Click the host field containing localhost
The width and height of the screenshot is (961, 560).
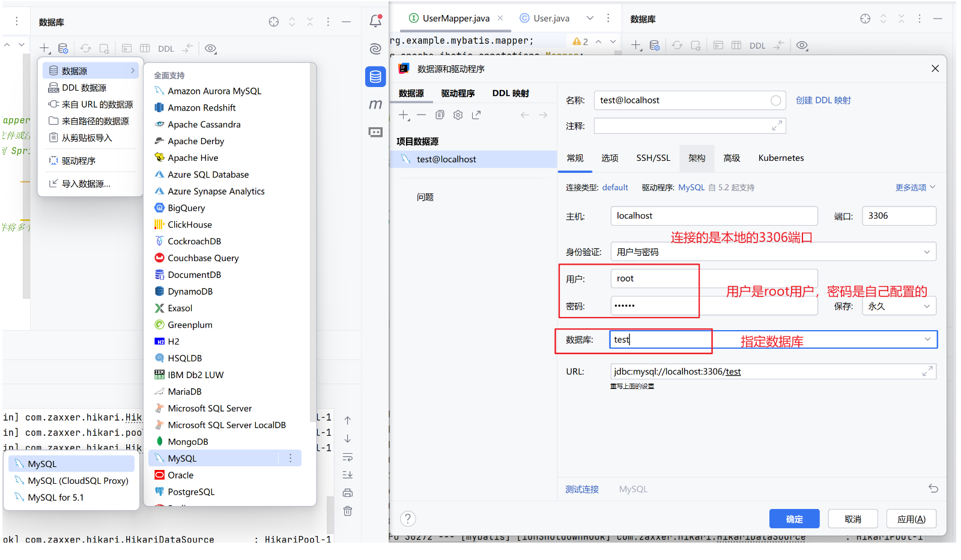click(x=714, y=215)
